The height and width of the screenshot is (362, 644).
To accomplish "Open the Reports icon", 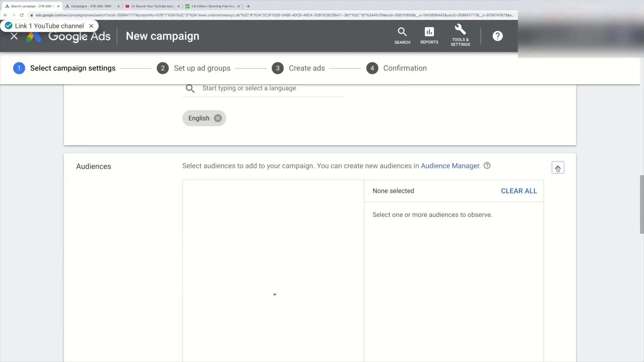I will point(429,36).
